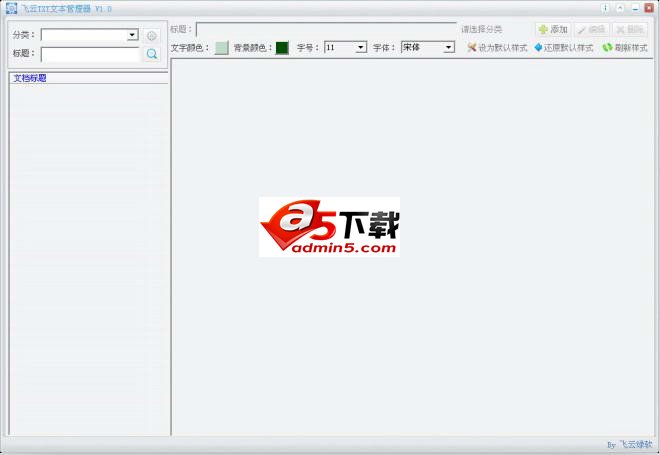Viewport: 660px width, 455px height.
Task: Click 飞云绿软 link in status bar
Action: 636,444
